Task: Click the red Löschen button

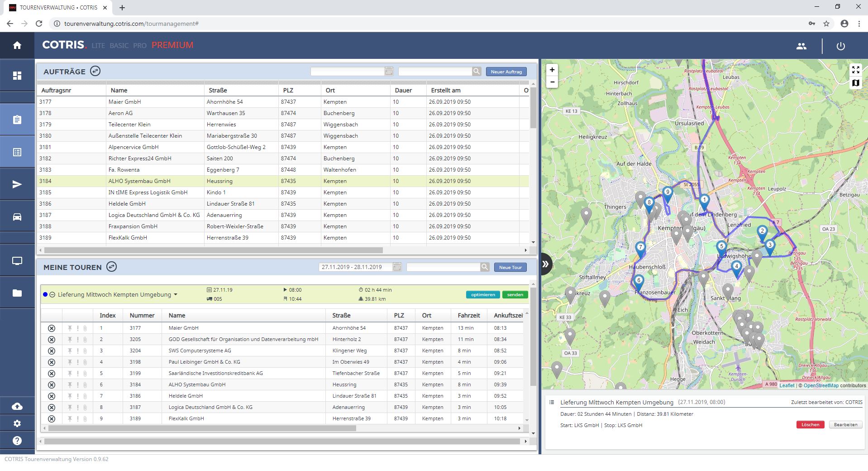Action: 810,425
